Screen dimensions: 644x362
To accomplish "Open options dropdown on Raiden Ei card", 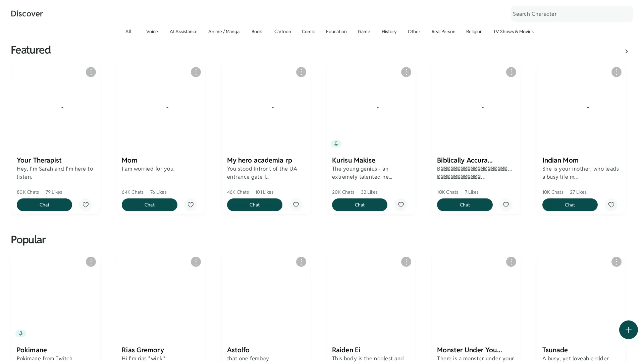I will click(x=406, y=262).
